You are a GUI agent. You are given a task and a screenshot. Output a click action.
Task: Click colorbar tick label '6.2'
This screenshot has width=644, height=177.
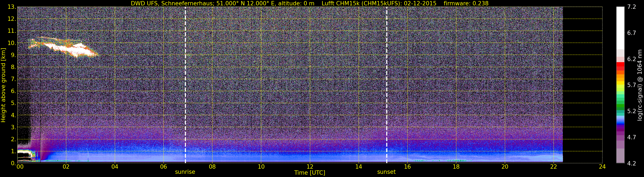click(632, 59)
